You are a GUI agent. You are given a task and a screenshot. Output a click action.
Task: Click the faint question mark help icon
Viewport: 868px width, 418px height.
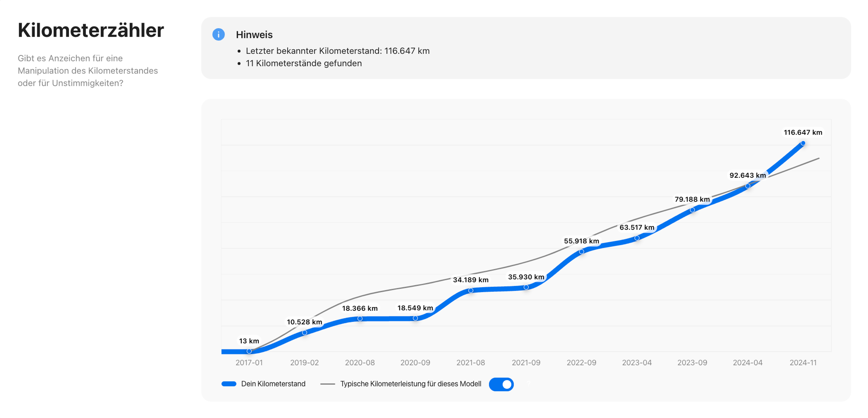pos(529,383)
